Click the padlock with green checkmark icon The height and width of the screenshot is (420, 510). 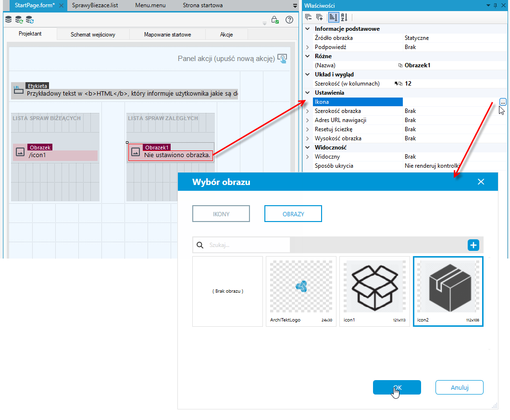[x=275, y=20]
